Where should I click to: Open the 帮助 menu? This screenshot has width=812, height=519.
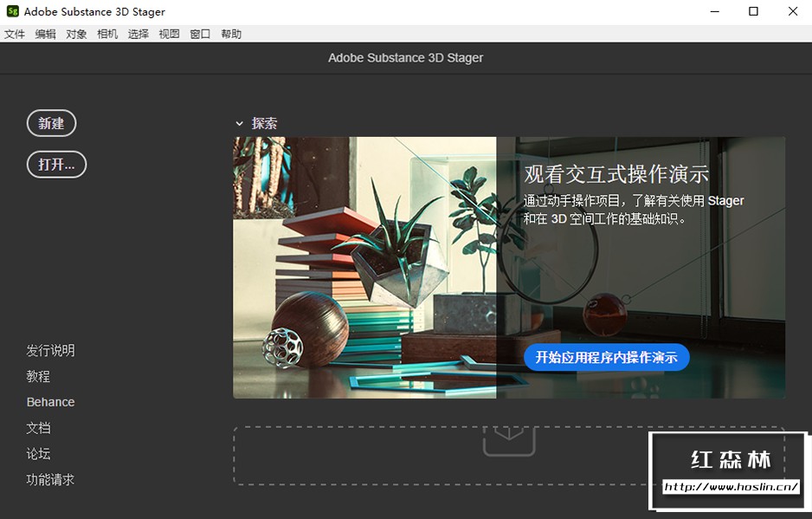point(231,34)
